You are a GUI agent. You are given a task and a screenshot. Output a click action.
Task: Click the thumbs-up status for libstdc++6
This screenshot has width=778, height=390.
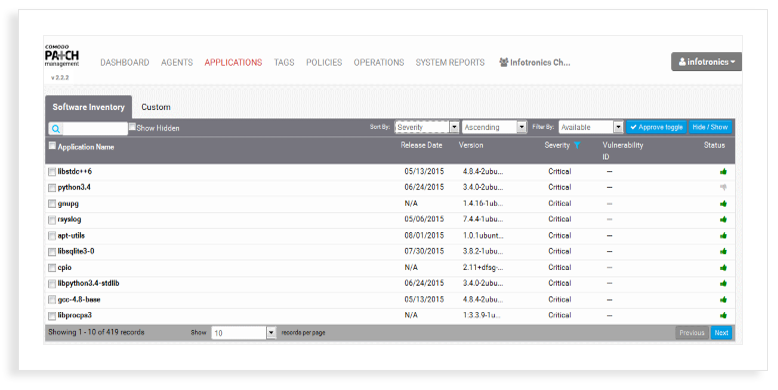(x=723, y=172)
